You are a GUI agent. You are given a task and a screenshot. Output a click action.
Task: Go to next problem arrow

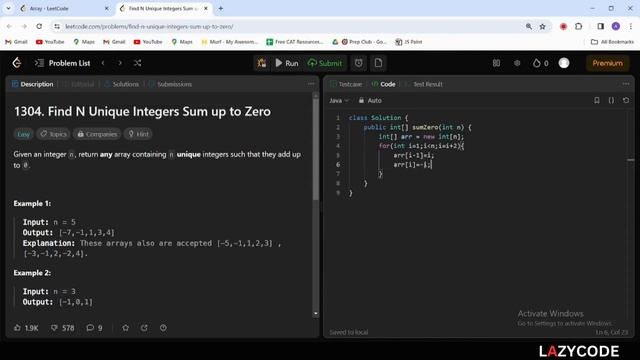120,63
